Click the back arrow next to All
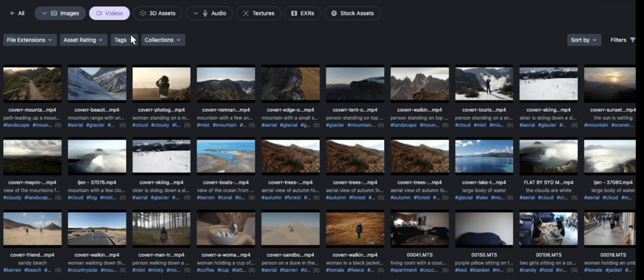Image resolution: width=644 pixels, height=280 pixels. pyautogui.click(x=12, y=13)
